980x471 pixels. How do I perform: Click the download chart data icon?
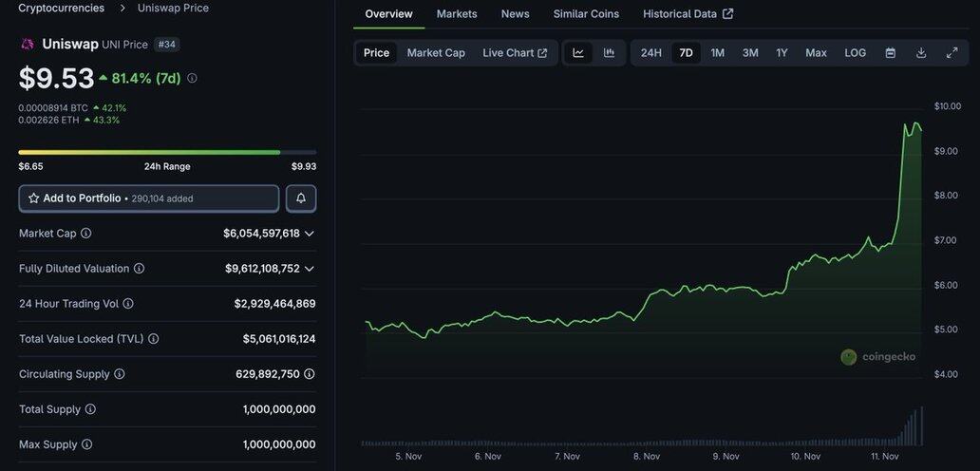point(920,53)
